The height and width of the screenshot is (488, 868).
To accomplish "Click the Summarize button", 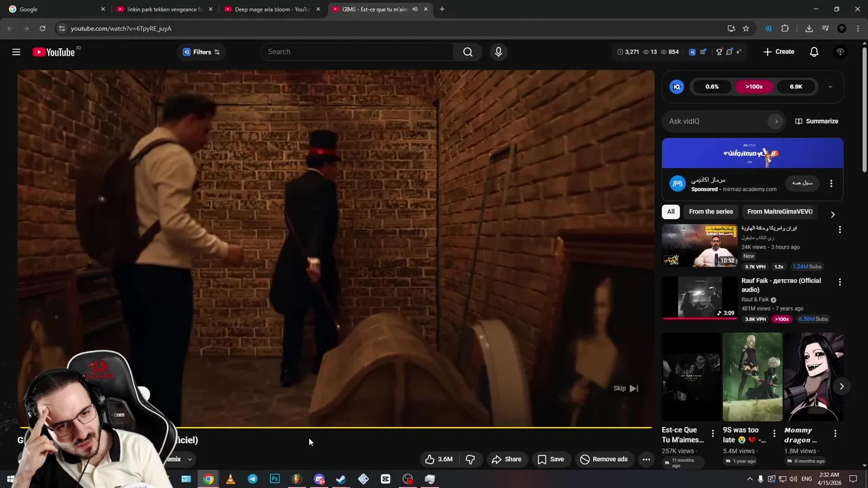I will coord(817,121).
